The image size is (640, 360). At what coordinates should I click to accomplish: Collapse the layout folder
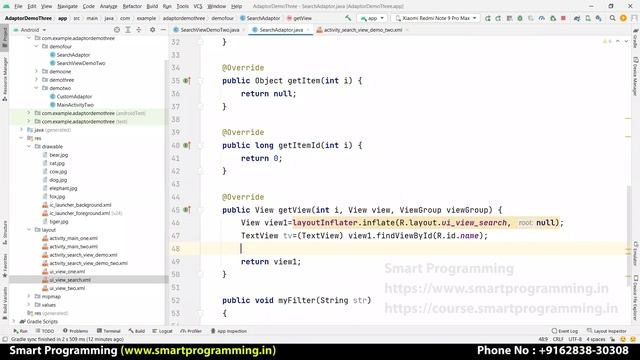[x=29, y=230]
